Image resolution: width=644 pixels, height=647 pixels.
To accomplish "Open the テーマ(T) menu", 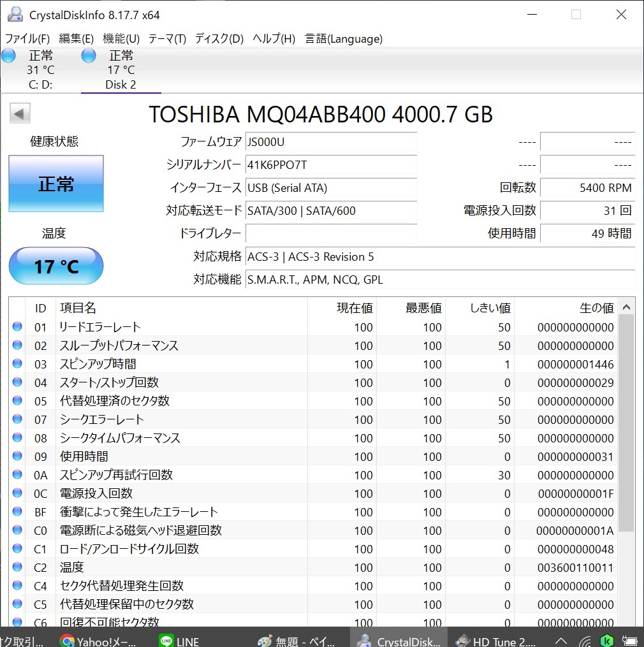I will (x=167, y=38).
